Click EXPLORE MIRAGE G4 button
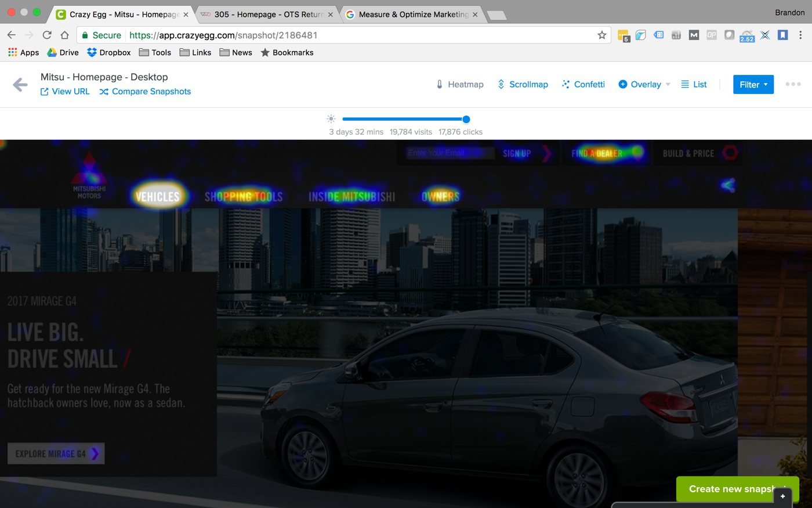Viewport: 812px width, 508px height. [56, 453]
